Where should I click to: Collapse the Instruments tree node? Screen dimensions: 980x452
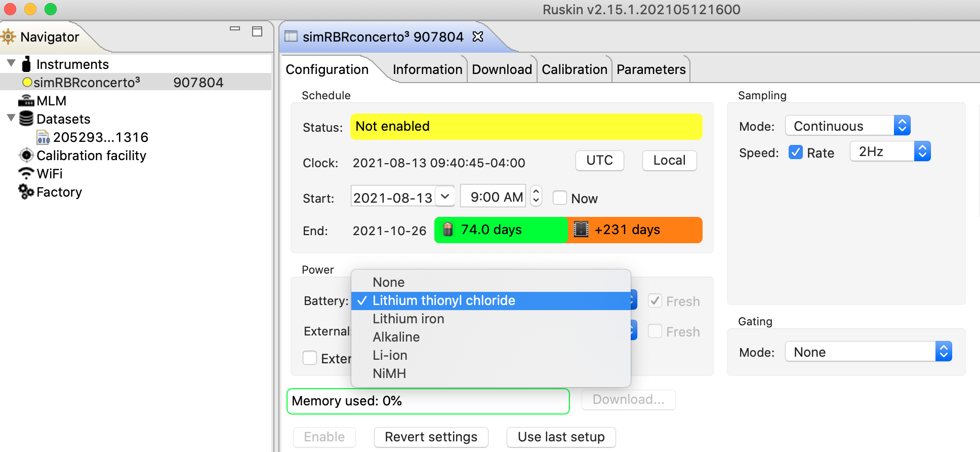(x=11, y=64)
